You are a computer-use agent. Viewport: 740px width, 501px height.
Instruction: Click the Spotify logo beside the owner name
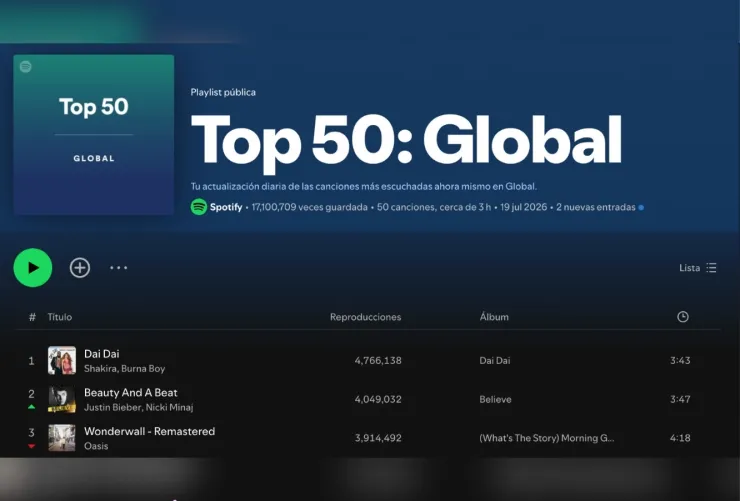[x=199, y=207]
